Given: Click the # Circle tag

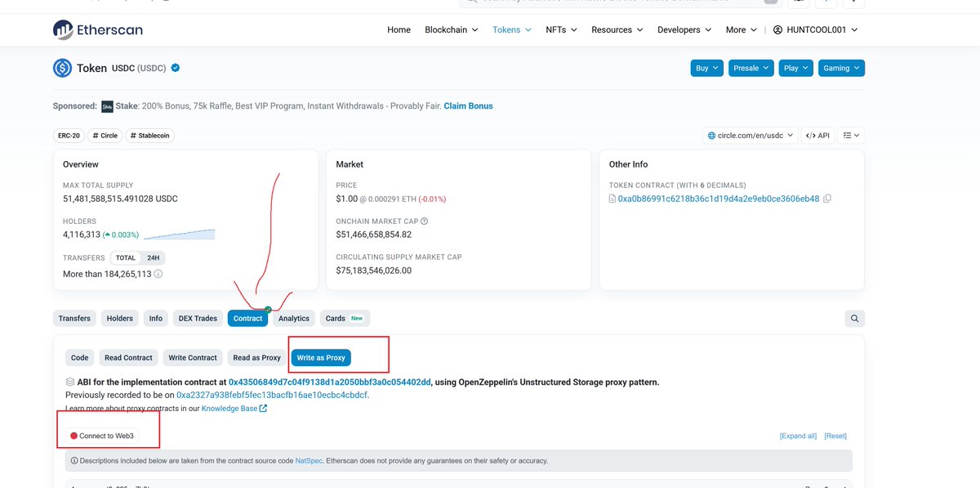Looking at the screenshot, I should coord(105,136).
